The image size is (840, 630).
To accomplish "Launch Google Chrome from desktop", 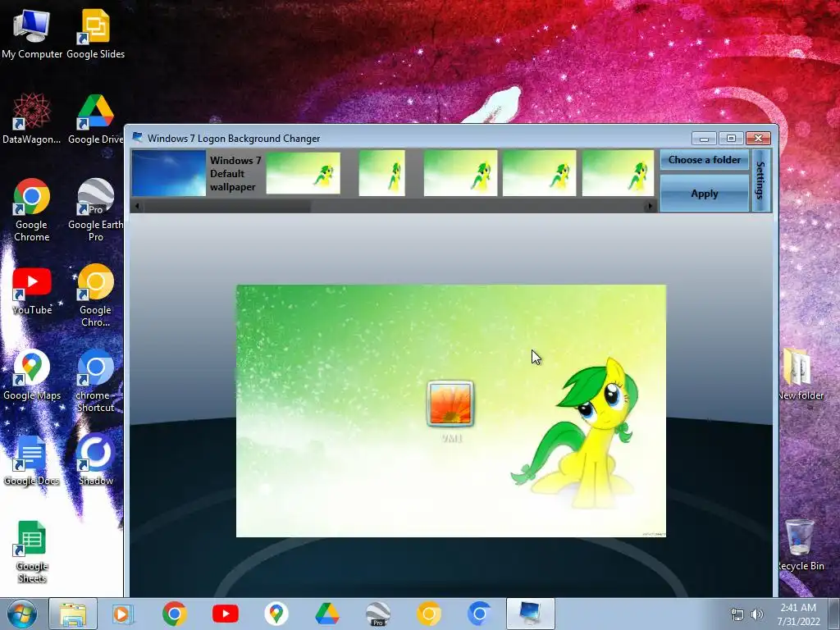I will point(32,209).
